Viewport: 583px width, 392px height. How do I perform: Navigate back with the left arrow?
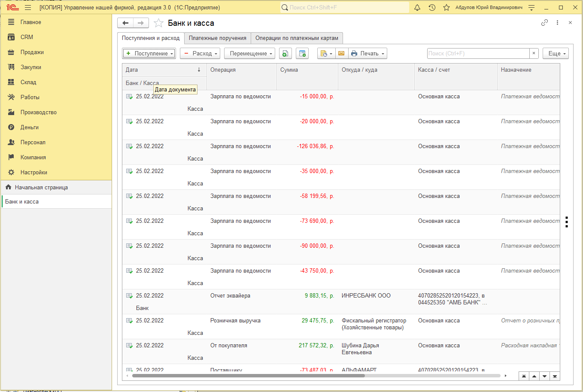pyautogui.click(x=125, y=23)
